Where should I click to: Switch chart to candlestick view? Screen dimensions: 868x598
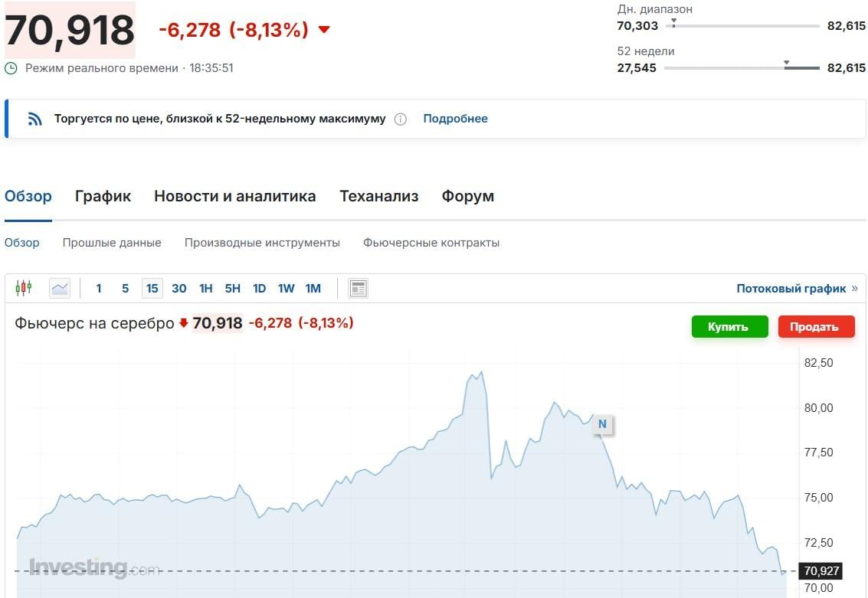24,288
